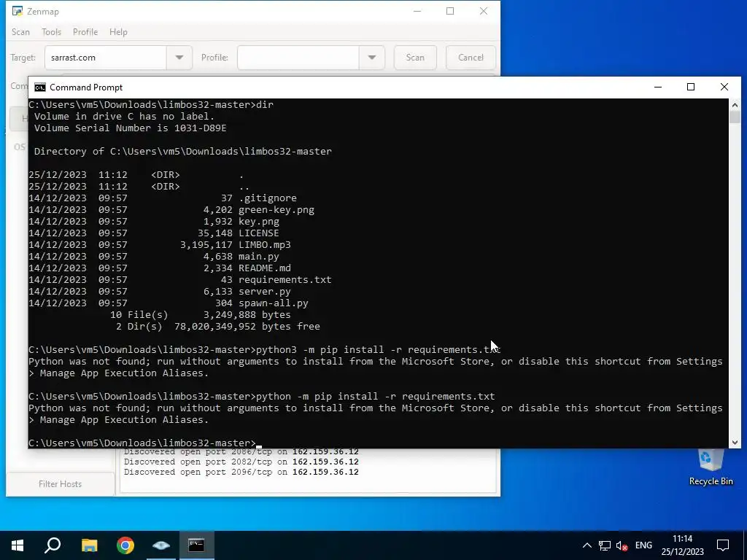Click the '10 File(s) 3,249,888 bytes' summary line
747x560 pixels.
click(x=200, y=315)
